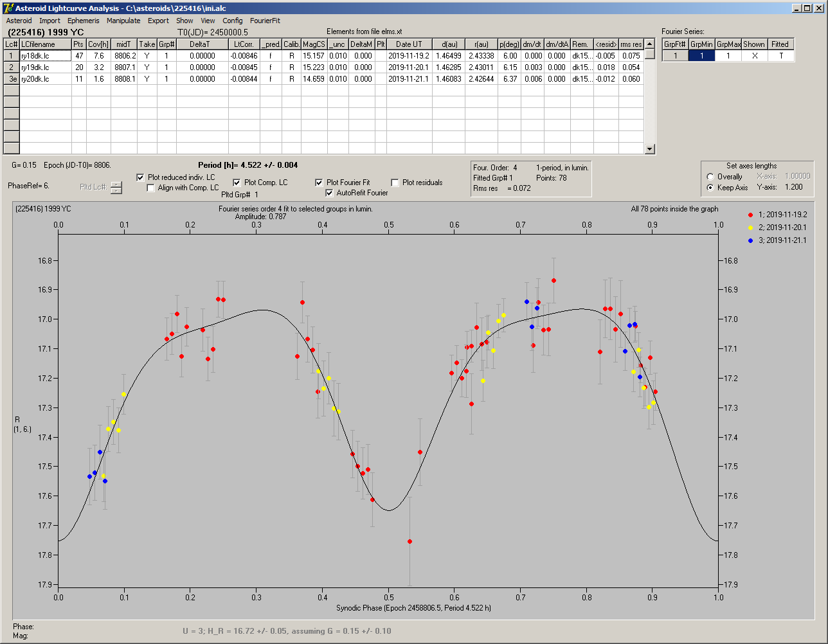Click the highlighted GrpMin cell in Fourier Series
Screen dimensions: 828x644
[702, 56]
